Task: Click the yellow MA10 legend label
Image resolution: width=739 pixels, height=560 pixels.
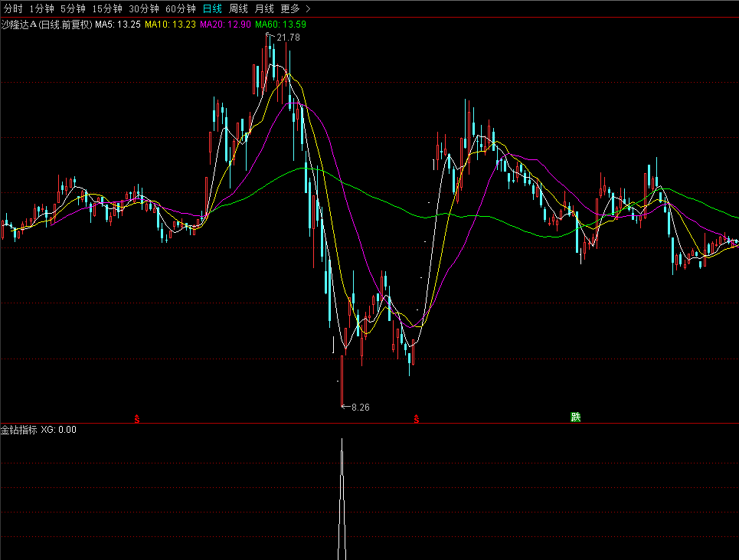Action: (157, 25)
